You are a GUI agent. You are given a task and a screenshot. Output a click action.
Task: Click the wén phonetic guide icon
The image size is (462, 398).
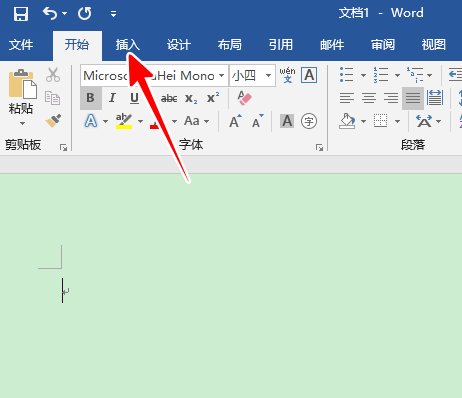tap(287, 75)
